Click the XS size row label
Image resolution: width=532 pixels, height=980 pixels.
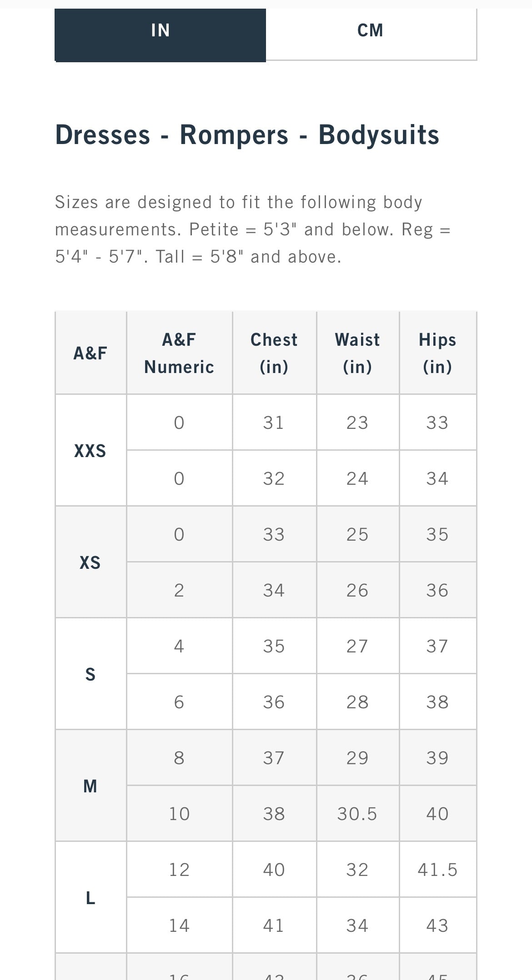90,562
